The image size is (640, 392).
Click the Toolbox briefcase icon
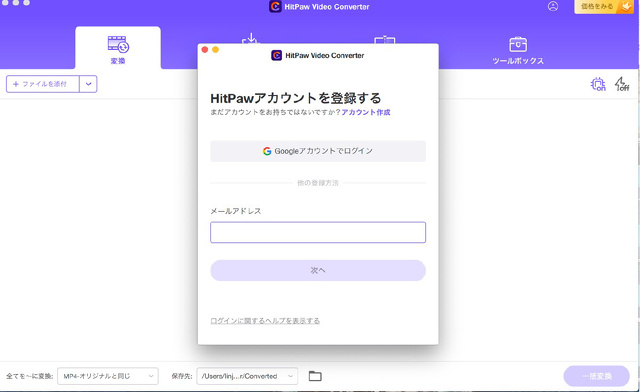[518, 44]
